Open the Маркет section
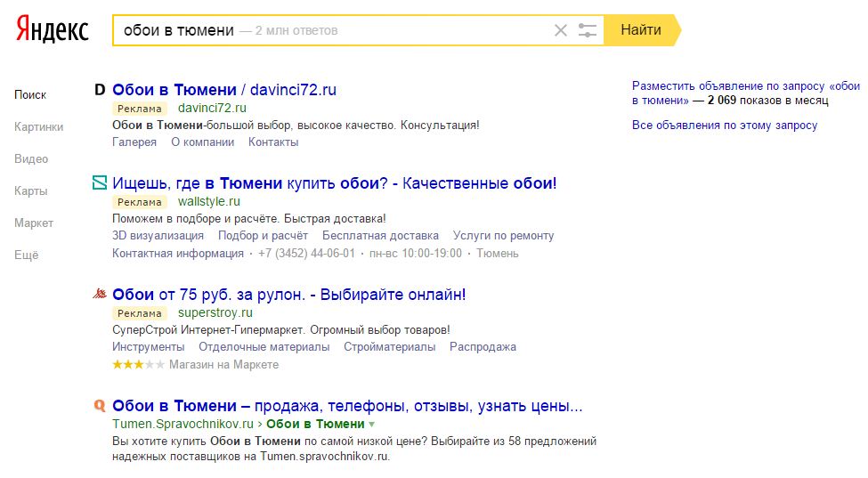868x478 pixels. point(34,223)
